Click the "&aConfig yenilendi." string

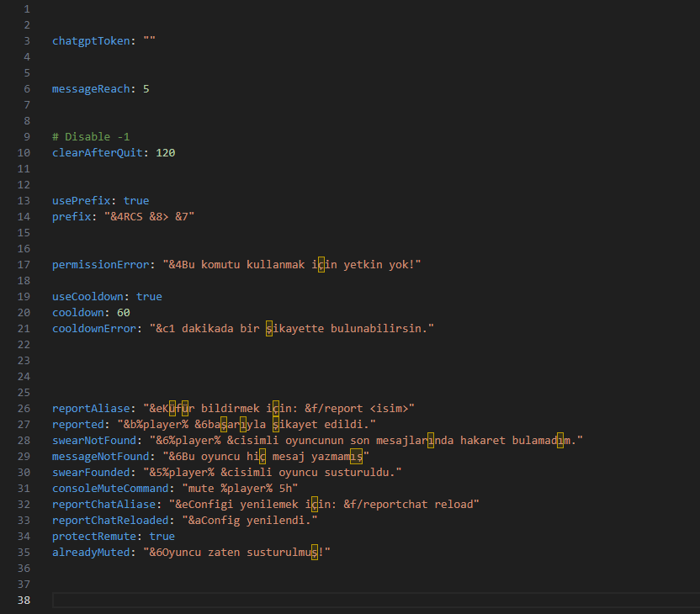(x=250, y=521)
